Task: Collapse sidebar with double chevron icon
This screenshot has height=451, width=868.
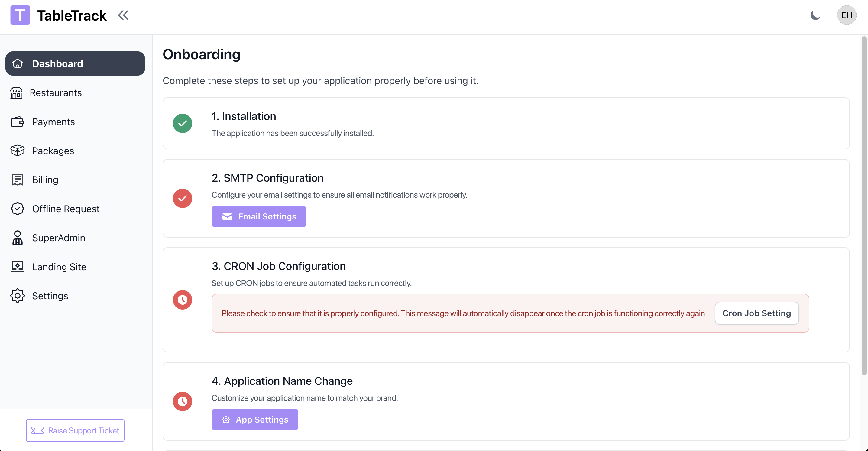Action: [x=123, y=15]
